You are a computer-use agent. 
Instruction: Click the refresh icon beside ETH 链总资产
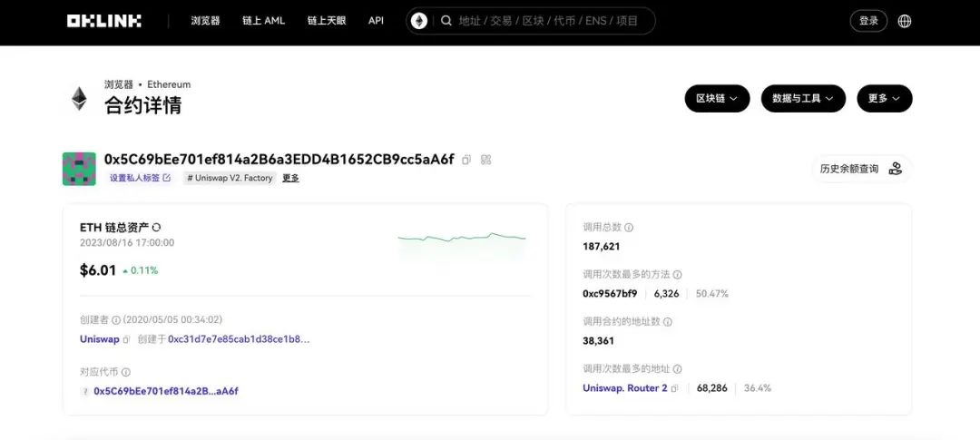(x=157, y=227)
